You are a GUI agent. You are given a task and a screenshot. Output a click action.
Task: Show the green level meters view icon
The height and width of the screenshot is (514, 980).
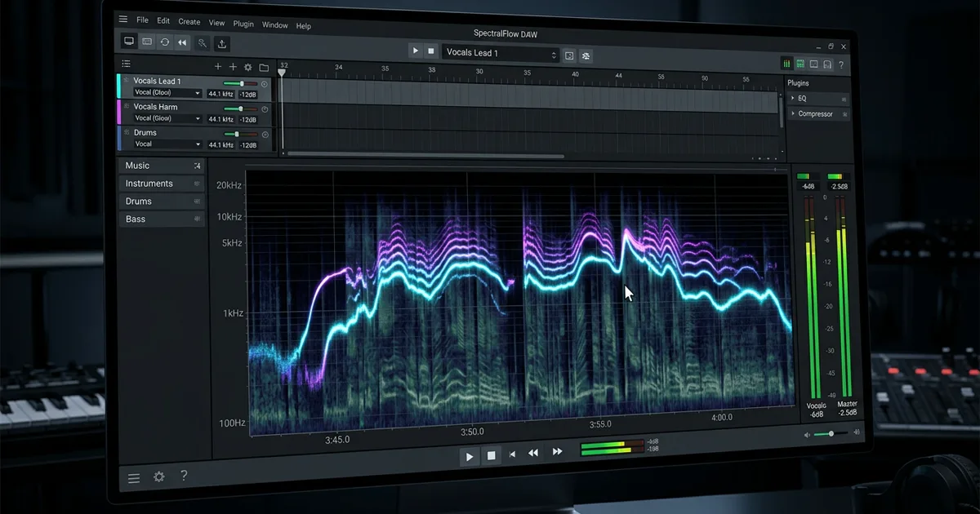(787, 64)
